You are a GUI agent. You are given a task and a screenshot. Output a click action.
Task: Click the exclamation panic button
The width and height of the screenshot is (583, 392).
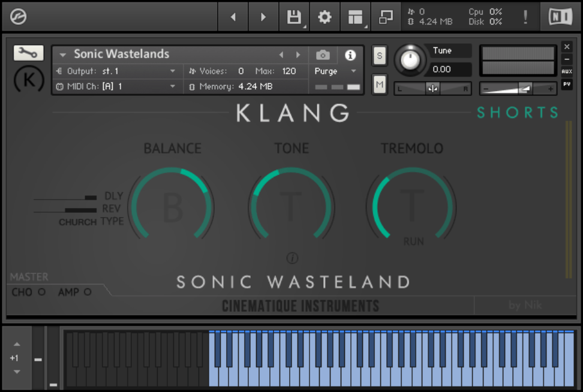pos(525,17)
